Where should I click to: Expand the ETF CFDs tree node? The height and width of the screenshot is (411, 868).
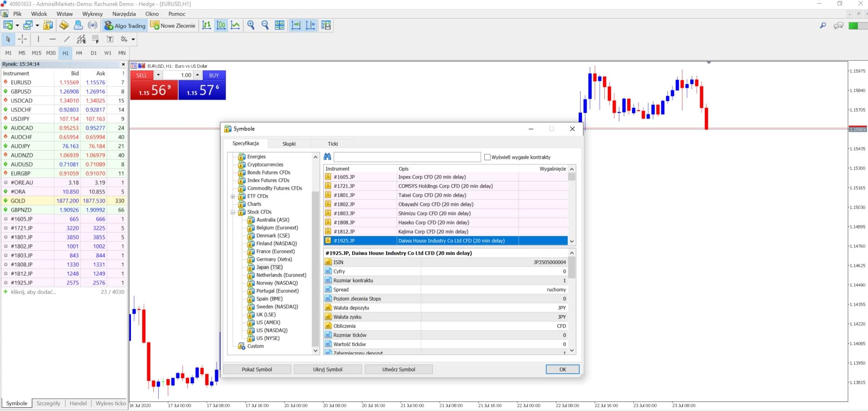[x=233, y=196]
